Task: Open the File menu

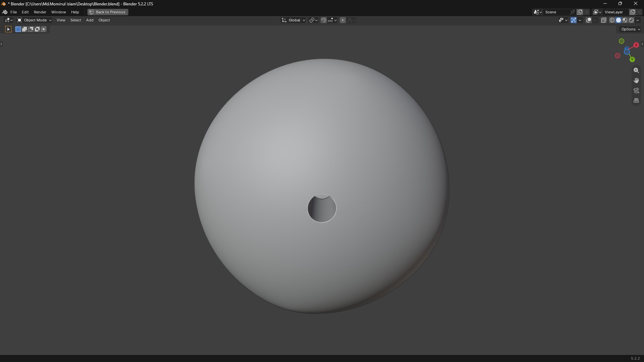Action: [x=13, y=12]
